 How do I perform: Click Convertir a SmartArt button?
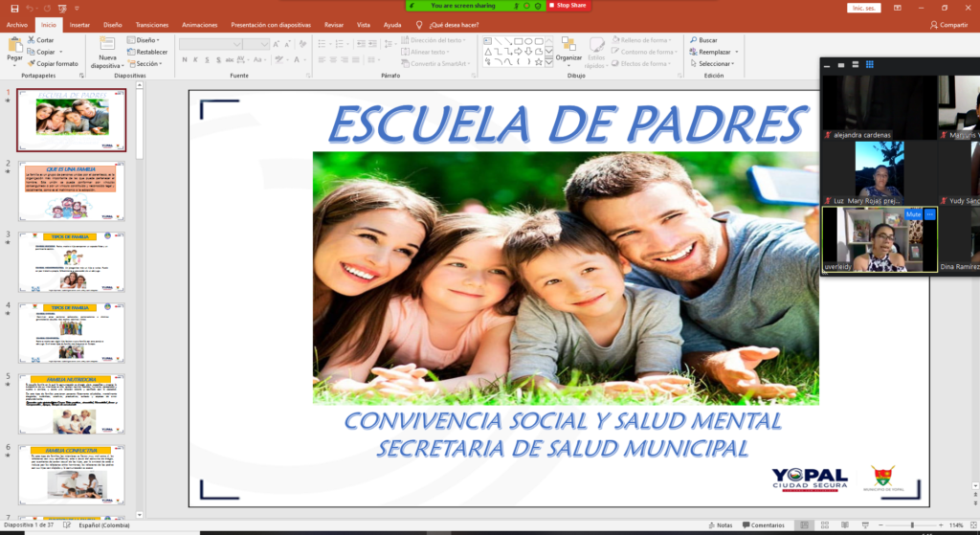(x=435, y=64)
